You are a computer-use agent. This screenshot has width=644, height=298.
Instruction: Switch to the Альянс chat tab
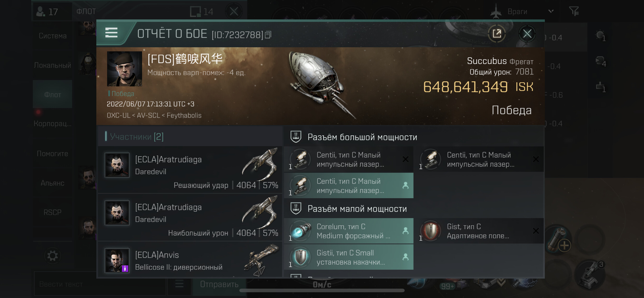52,183
